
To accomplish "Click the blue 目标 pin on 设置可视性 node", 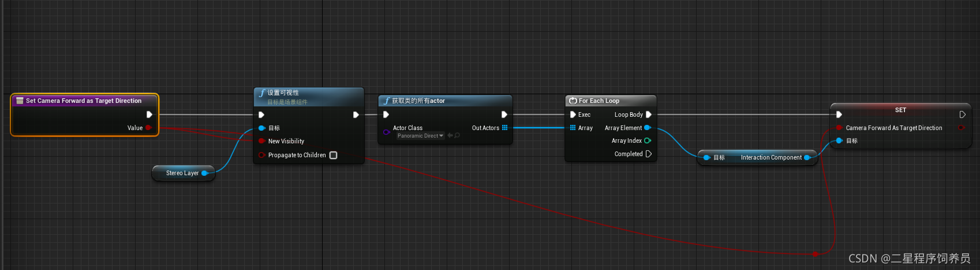I will tap(261, 128).
